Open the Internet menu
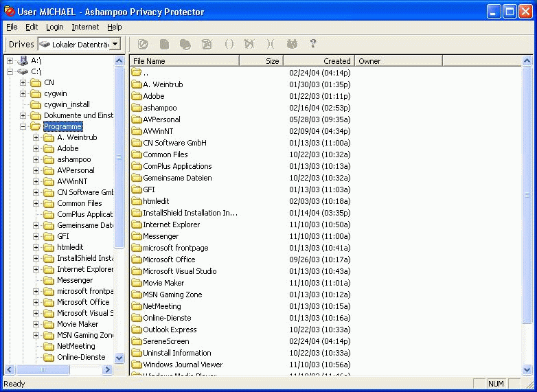Image resolution: width=537 pixels, height=392 pixels. (x=85, y=27)
